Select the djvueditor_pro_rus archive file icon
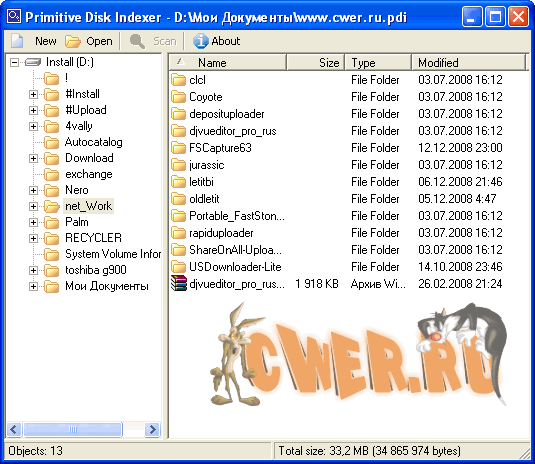The width and height of the screenshot is (535, 464). click(179, 284)
